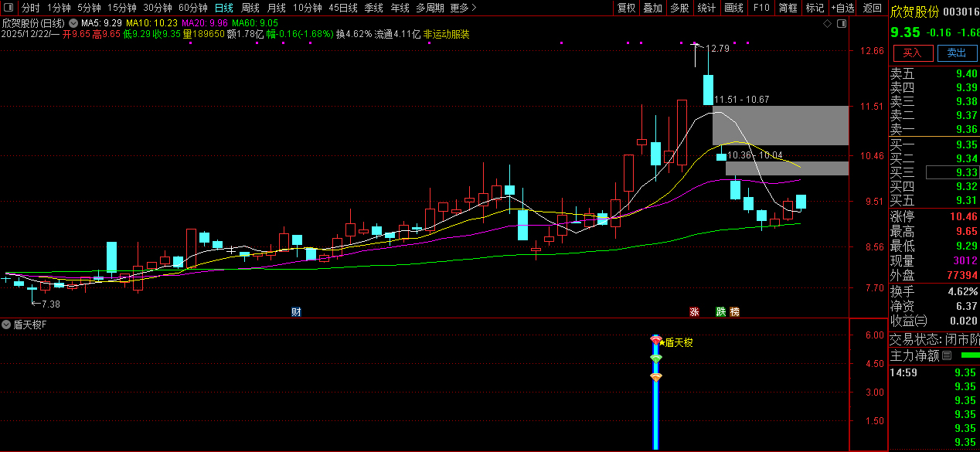Viewport: 980px width, 452px height.
Task: Click the 财 finance marker icon
Action: 296,311
